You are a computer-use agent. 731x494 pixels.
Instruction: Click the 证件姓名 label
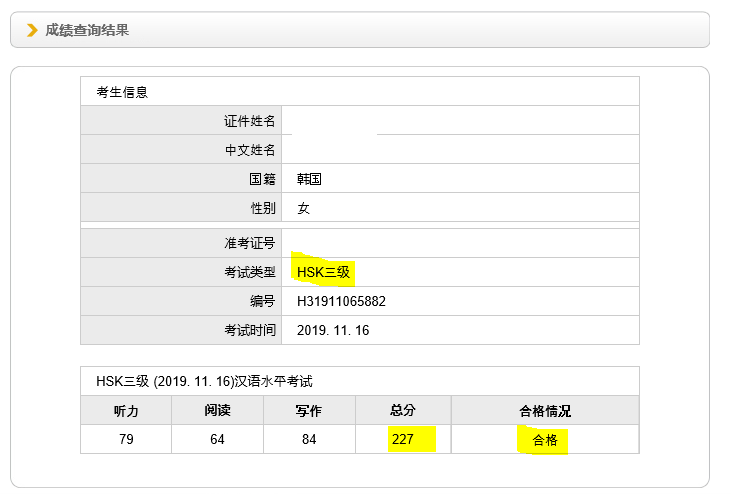249,121
